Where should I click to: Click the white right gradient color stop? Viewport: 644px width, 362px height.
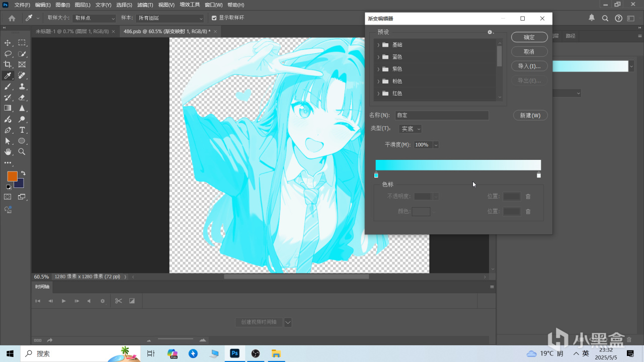[539, 175]
